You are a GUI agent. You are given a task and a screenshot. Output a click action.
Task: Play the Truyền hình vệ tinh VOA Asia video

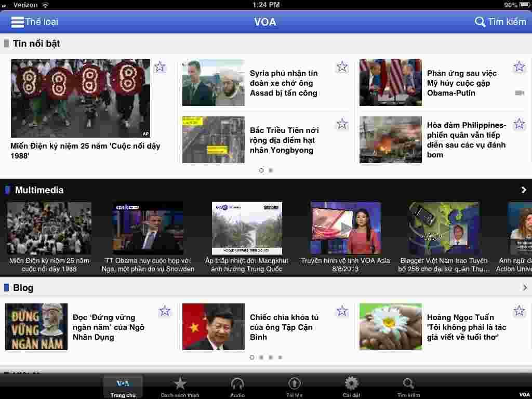(345, 228)
